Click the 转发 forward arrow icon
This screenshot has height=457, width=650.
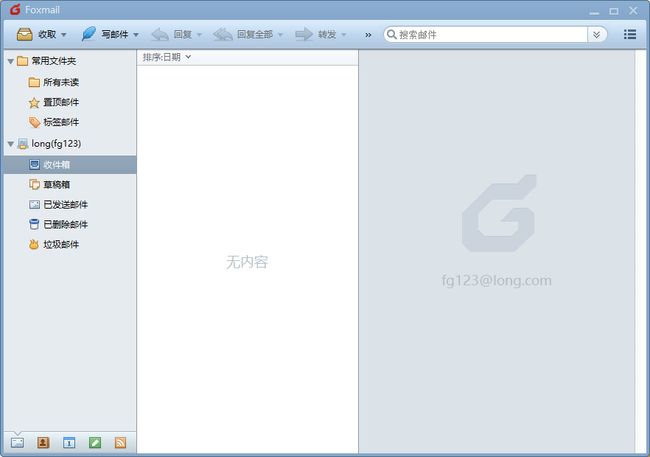(x=304, y=34)
